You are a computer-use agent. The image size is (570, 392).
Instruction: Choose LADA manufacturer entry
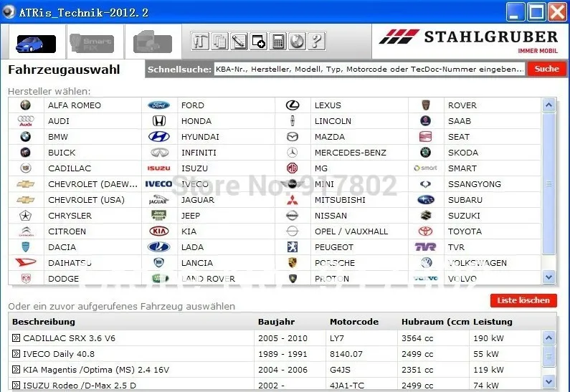(192, 247)
